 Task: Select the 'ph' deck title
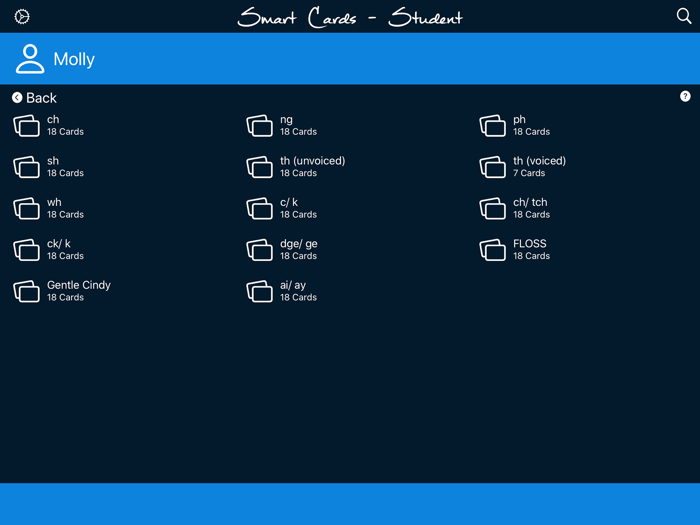pyautogui.click(x=519, y=120)
